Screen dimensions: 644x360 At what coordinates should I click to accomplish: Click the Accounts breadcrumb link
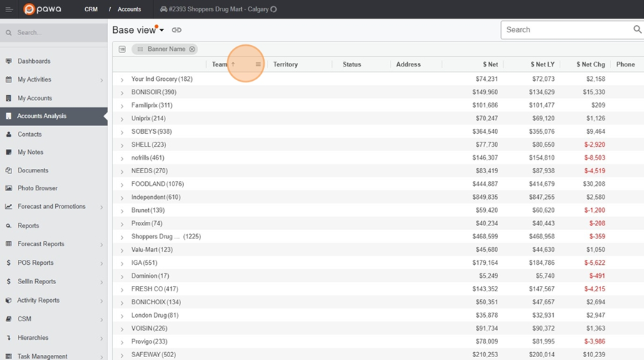tap(130, 9)
